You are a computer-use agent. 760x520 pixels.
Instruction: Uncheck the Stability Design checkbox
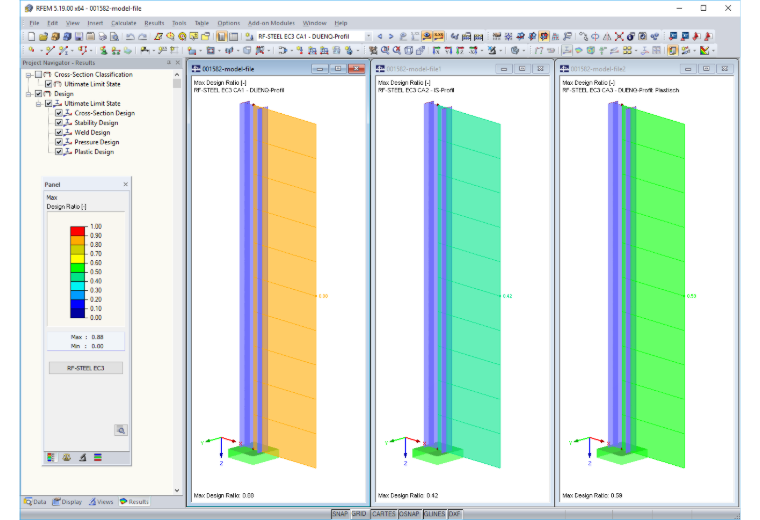(59, 123)
